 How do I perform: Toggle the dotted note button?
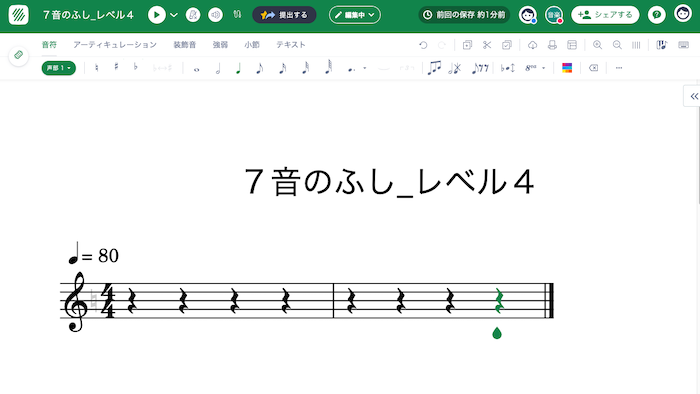(x=352, y=69)
